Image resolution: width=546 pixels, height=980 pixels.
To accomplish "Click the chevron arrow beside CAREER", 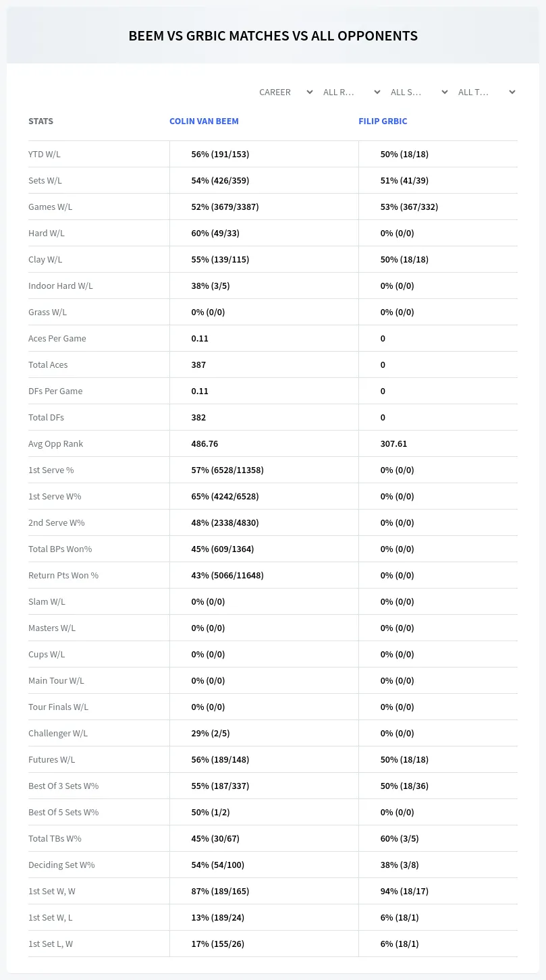I will click(310, 92).
